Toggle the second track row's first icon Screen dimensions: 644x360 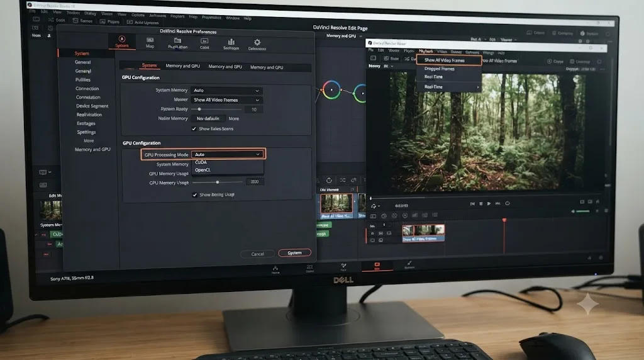[x=372, y=240]
